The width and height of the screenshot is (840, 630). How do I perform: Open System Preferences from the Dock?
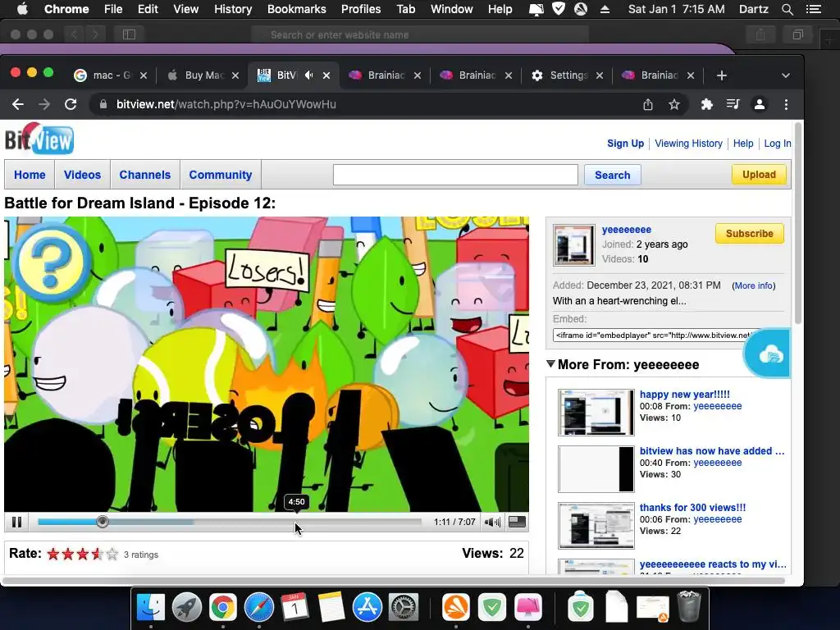[x=403, y=608]
